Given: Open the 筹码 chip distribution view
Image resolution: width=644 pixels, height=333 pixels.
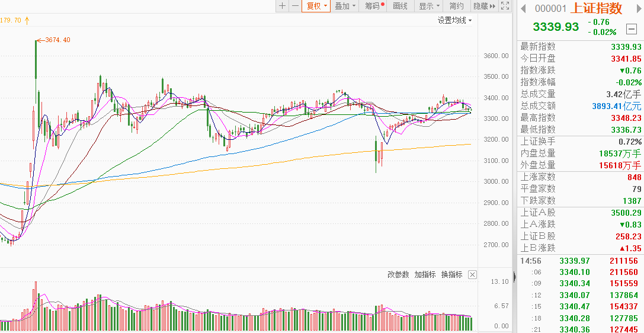Looking at the screenshot, I should coord(373,6).
